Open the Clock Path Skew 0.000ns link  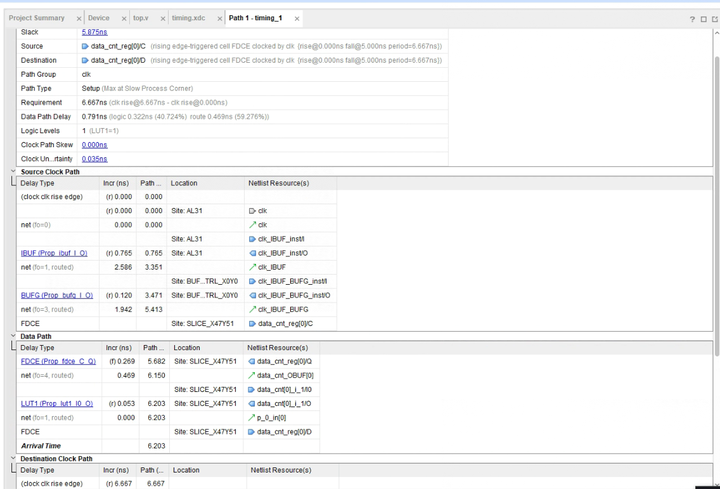click(x=95, y=145)
